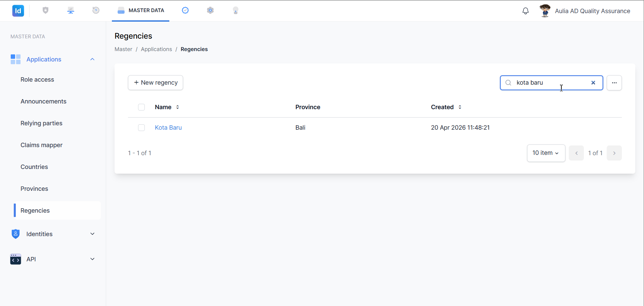Click the New regency button
This screenshot has height=306, width=644.
tap(156, 83)
